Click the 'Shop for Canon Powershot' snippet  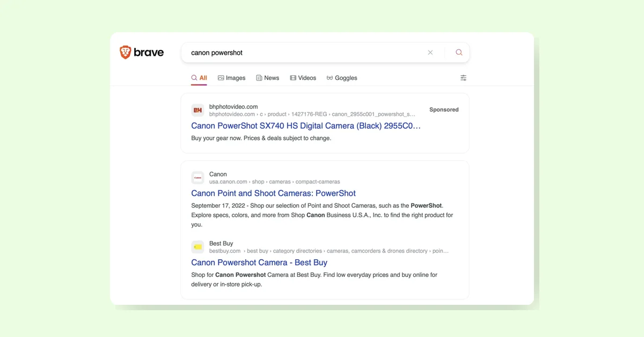[x=314, y=280]
